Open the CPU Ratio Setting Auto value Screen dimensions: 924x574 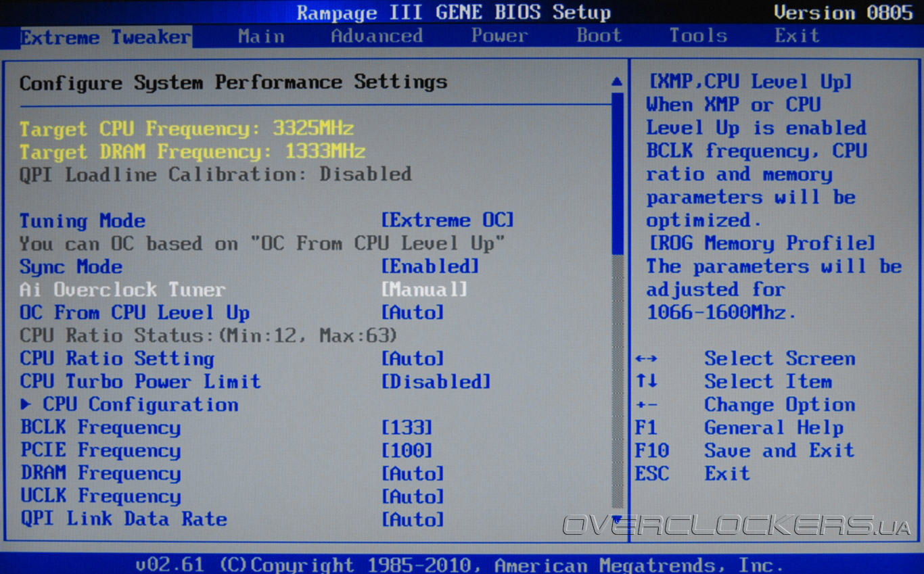[413, 358]
